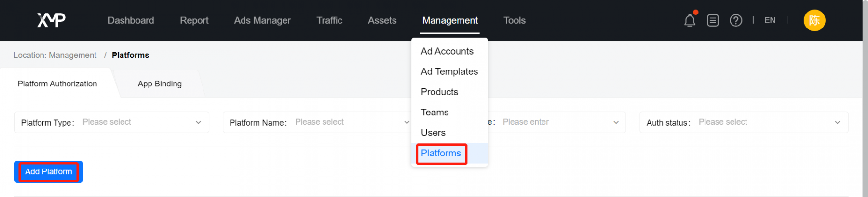Select Ad Templates menu entry
The height and width of the screenshot is (197, 868).
(449, 71)
